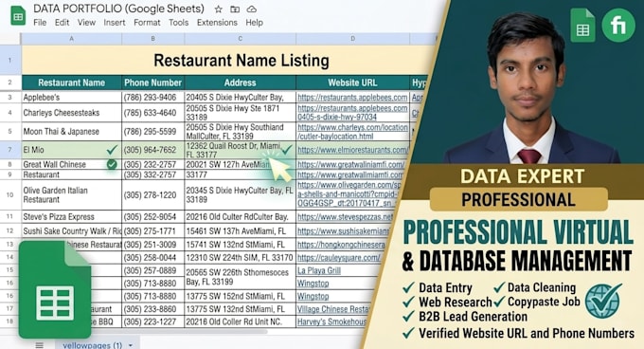Click the large Sheets file icon overlay
This screenshot has height=349, width=644.
click(55, 289)
